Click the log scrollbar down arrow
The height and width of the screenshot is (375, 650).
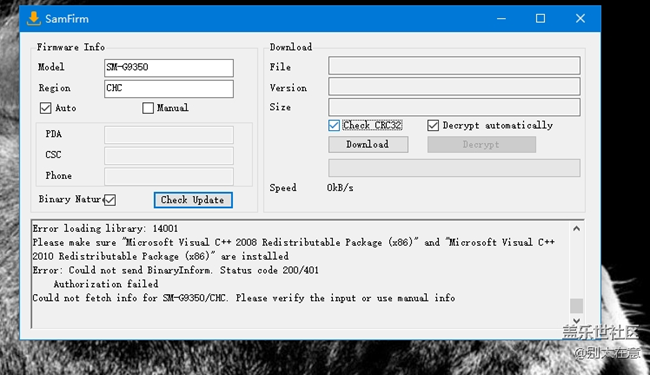point(576,321)
